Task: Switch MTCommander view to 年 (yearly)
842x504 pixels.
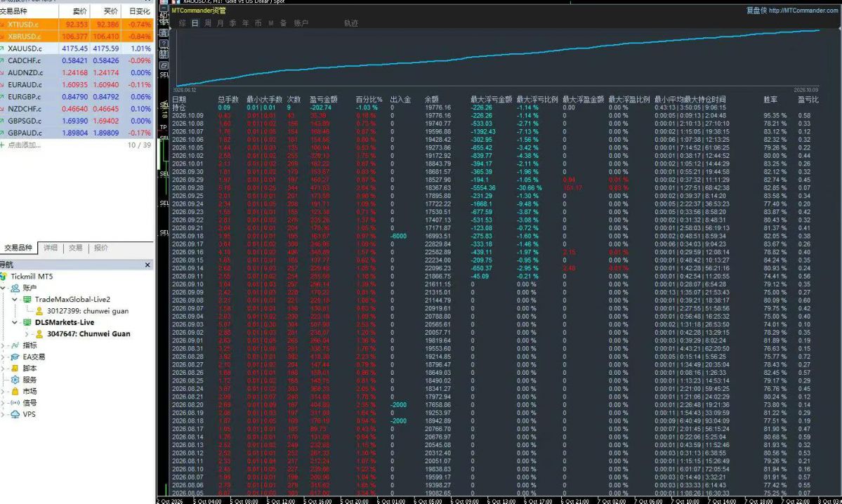Action: click(245, 23)
